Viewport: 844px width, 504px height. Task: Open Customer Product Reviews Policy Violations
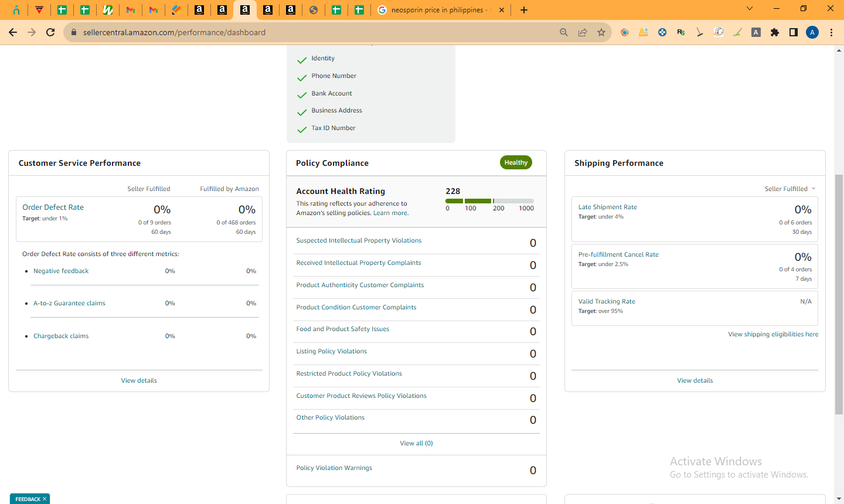click(362, 396)
